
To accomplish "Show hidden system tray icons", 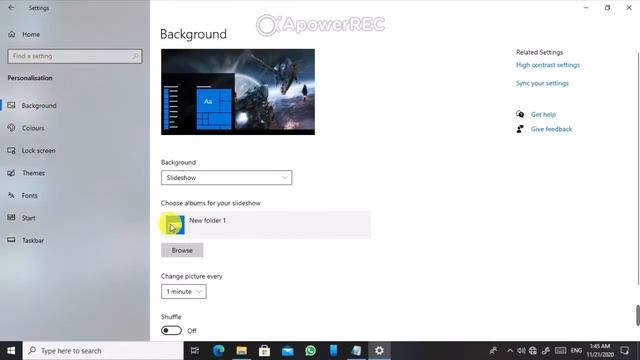I will pos(510,351).
